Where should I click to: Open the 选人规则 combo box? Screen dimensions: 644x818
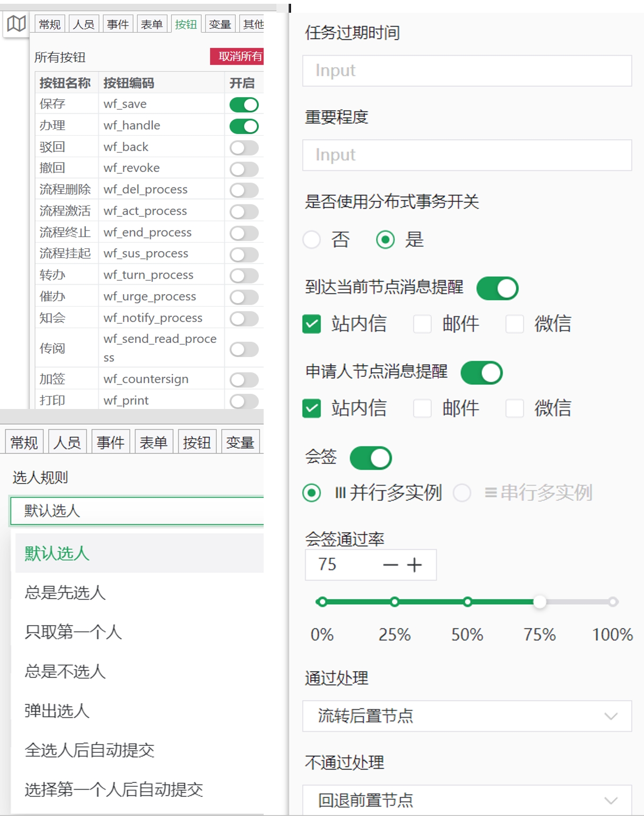coord(137,511)
